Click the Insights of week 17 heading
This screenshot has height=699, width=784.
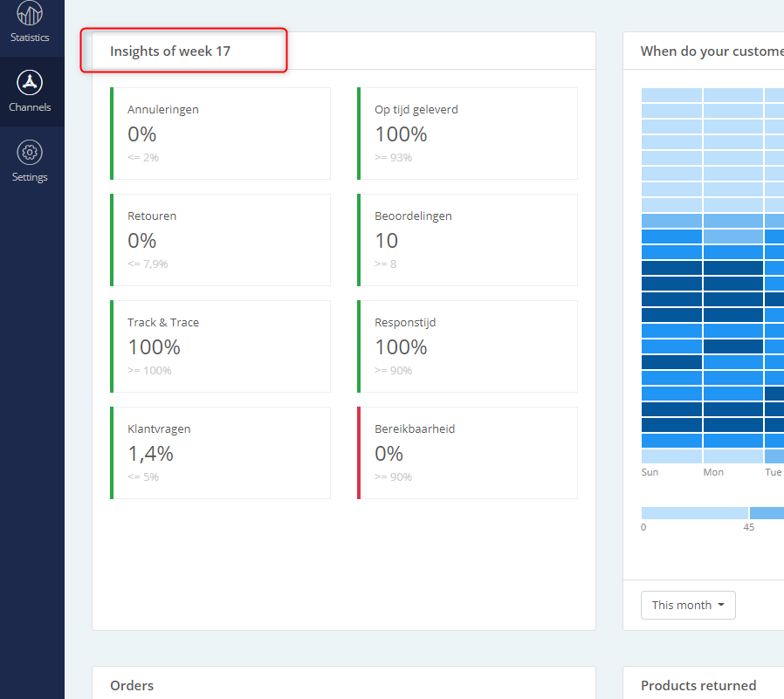click(170, 51)
